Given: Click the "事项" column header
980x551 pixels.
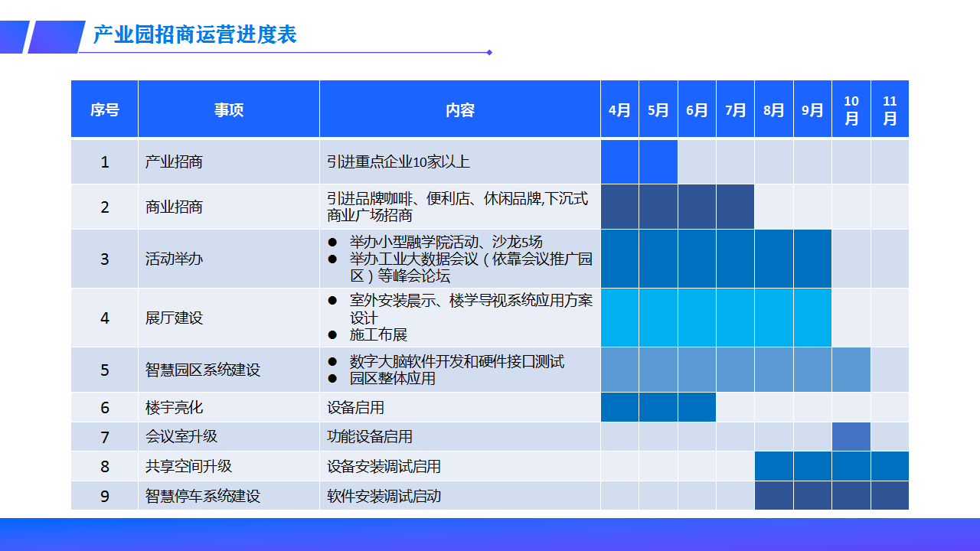Looking at the screenshot, I should point(228,109).
